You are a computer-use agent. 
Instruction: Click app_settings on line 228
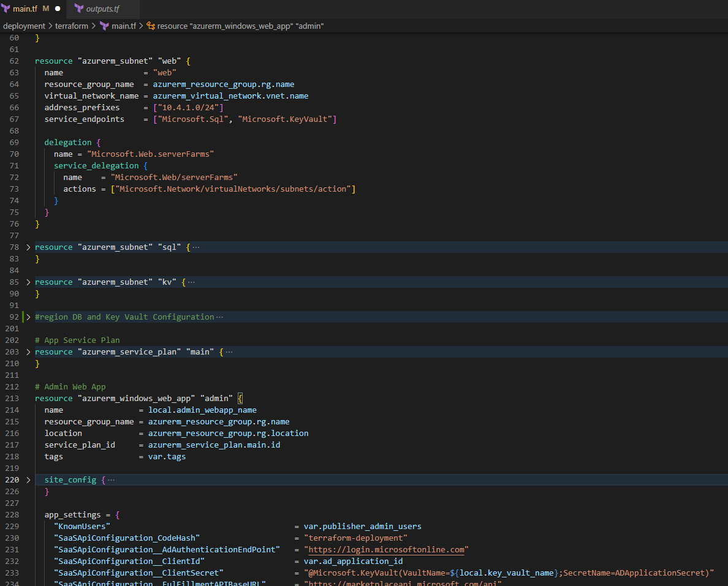pos(72,514)
